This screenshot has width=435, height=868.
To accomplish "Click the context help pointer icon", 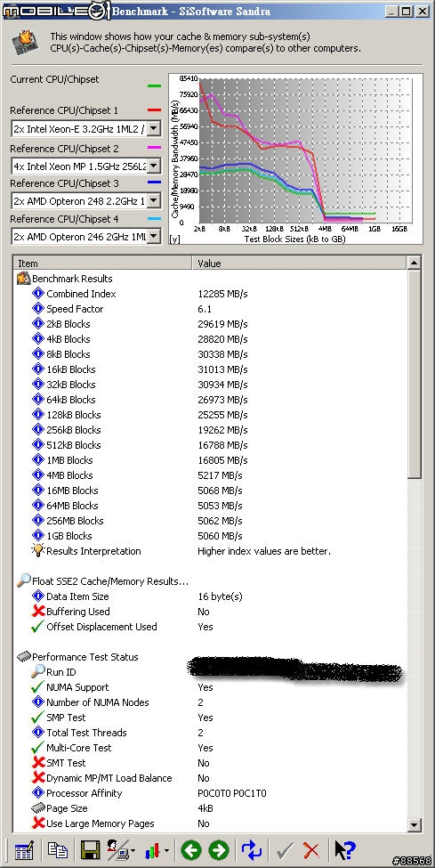I will point(345,849).
